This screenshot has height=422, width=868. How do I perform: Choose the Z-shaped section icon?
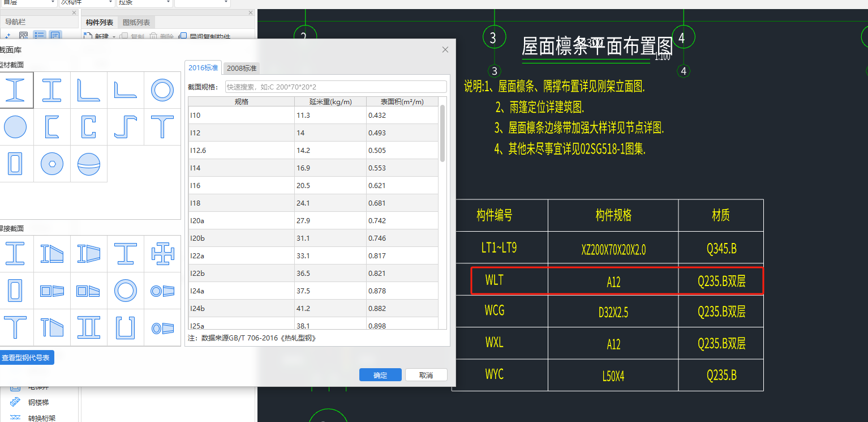click(x=126, y=127)
